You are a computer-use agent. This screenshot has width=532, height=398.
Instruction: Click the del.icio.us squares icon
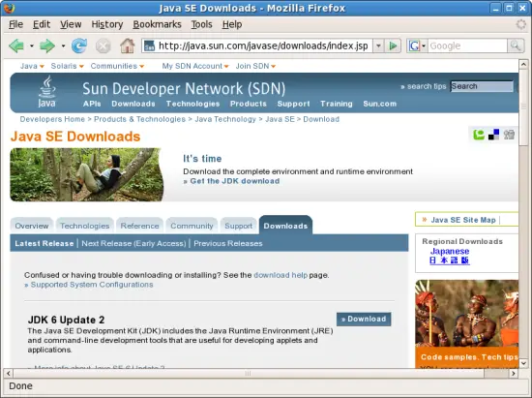point(493,135)
